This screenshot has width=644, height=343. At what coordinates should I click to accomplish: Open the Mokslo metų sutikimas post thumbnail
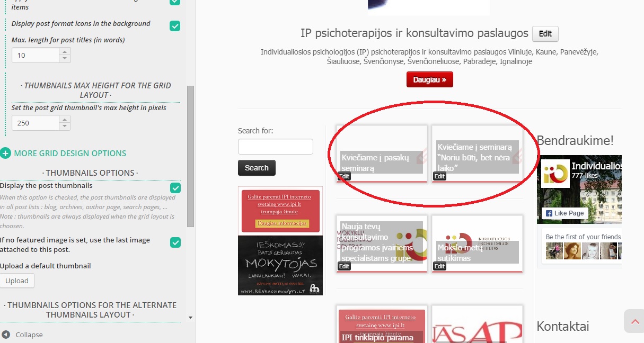(x=477, y=243)
